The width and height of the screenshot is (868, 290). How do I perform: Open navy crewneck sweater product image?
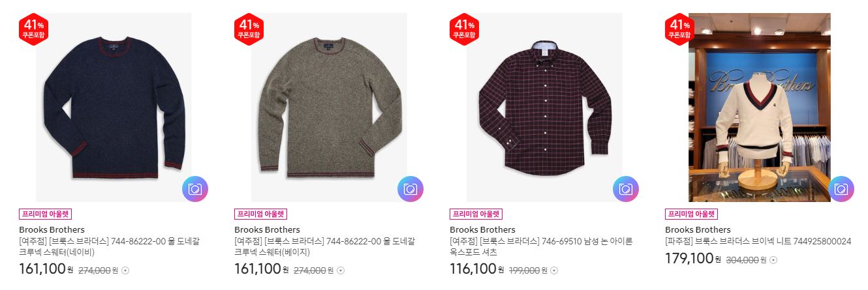[x=114, y=108]
